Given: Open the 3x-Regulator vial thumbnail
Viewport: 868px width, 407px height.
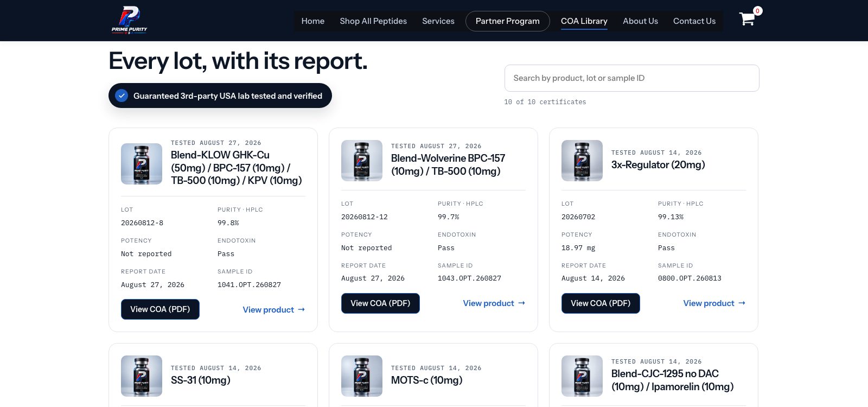Looking at the screenshot, I should click(582, 161).
